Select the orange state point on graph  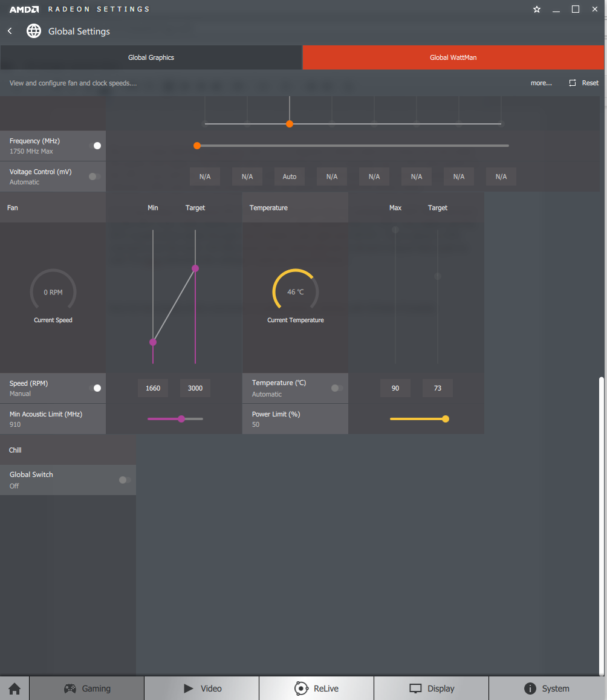pyautogui.click(x=290, y=124)
